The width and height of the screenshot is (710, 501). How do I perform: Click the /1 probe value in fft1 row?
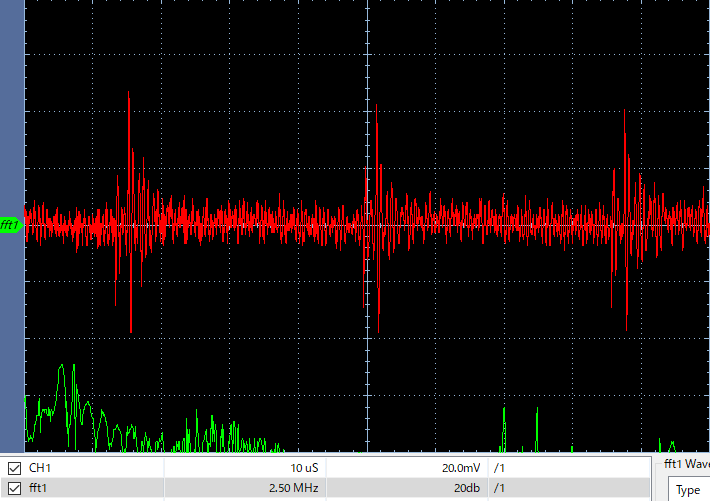499,488
